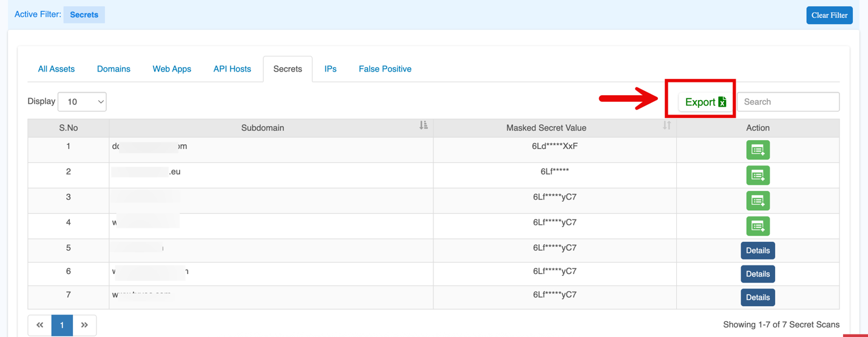Click the Clear Filter button
Viewport: 868px width, 337px height.
(829, 15)
